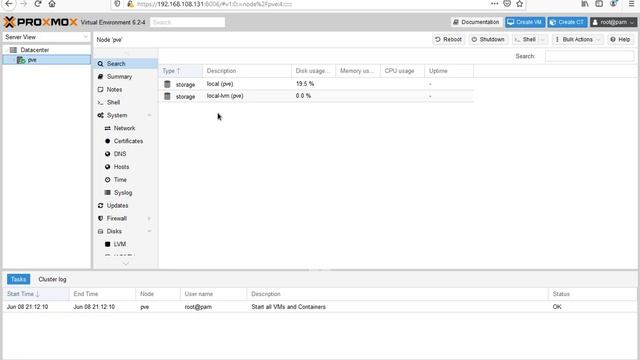Open Network settings
Image resolution: width=640 pixels, height=360 pixels.
pyautogui.click(x=125, y=128)
